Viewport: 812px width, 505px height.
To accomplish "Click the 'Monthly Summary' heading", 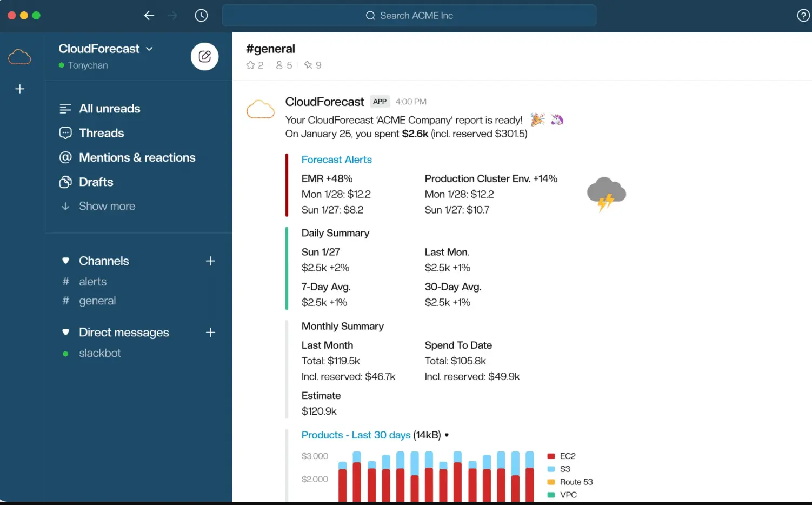I will tap(343, 326).
